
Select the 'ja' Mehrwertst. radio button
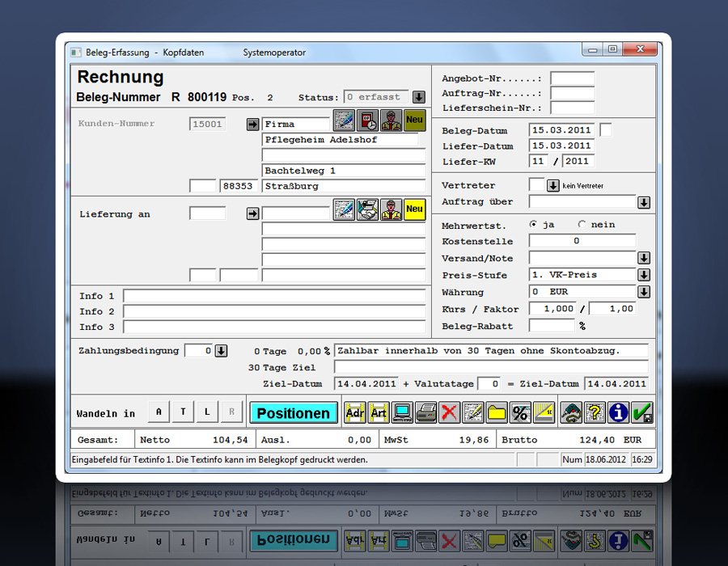533,225
